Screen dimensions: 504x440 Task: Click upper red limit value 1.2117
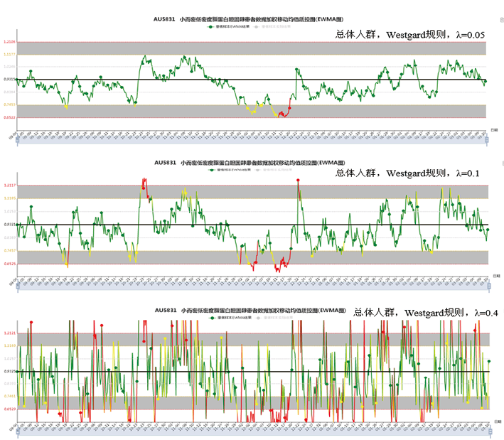pos(10,186)
